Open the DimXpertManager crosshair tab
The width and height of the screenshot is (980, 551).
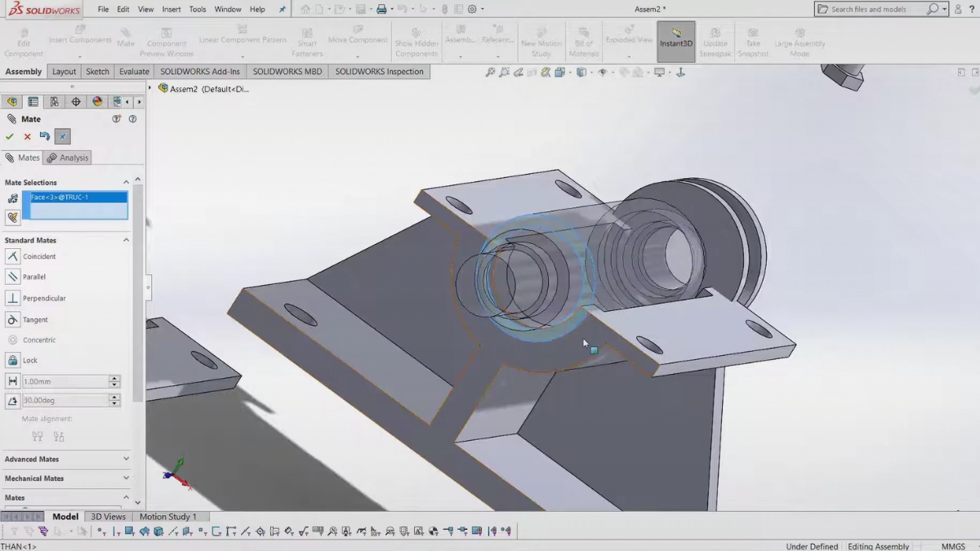[76, 102]
